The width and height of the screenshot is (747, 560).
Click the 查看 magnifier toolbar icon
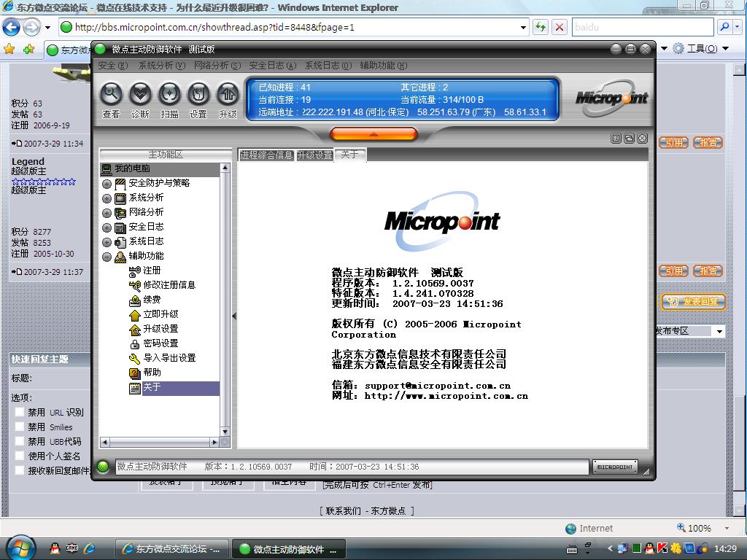[x=111, y=94]
